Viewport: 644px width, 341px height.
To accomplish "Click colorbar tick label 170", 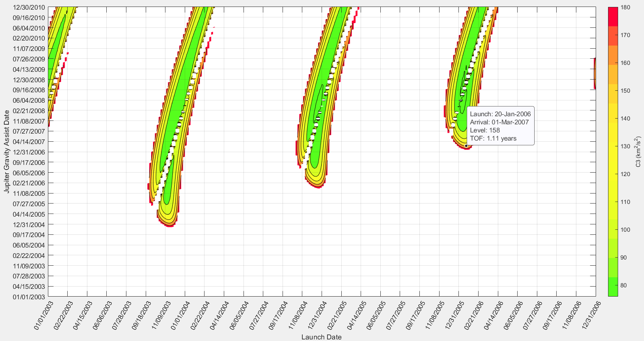I will coord(625,35).
